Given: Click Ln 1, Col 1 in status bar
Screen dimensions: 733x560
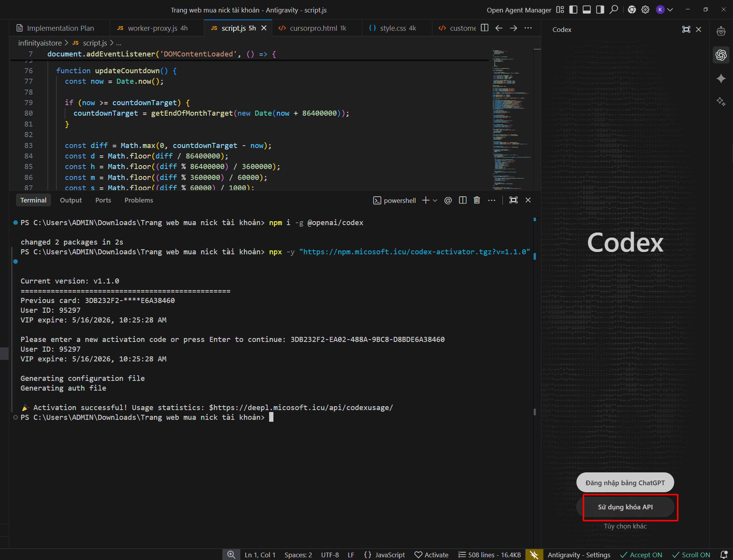Looking at the screenshot, I should tap(260, 555).
